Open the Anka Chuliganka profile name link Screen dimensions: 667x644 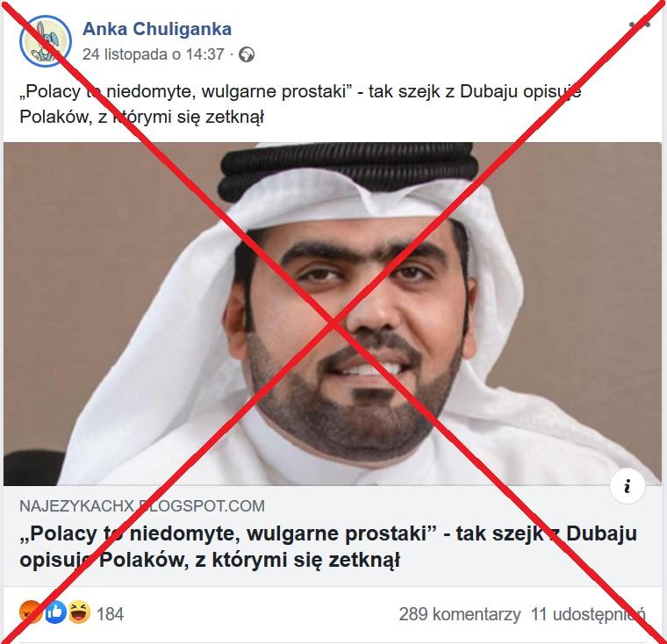pos(157,29)
